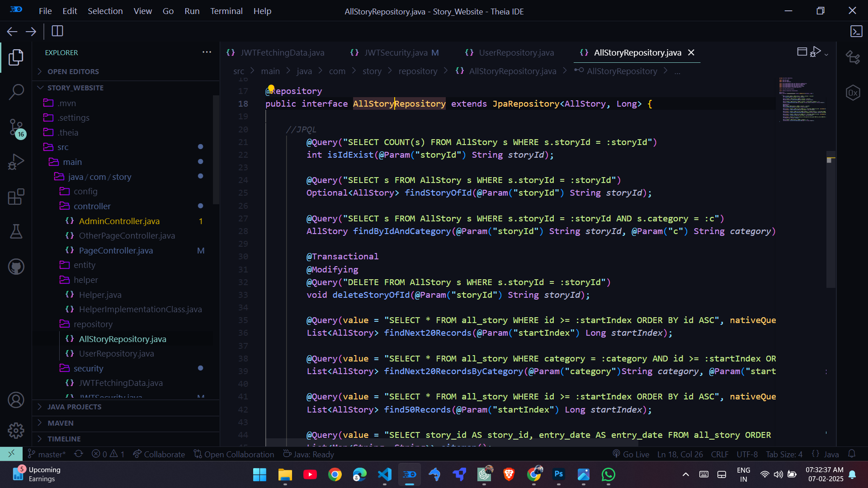The height and width of the screenshot is (488, 868).
Task: Open the Search view in activity bar
Action: tap(16, 92)
